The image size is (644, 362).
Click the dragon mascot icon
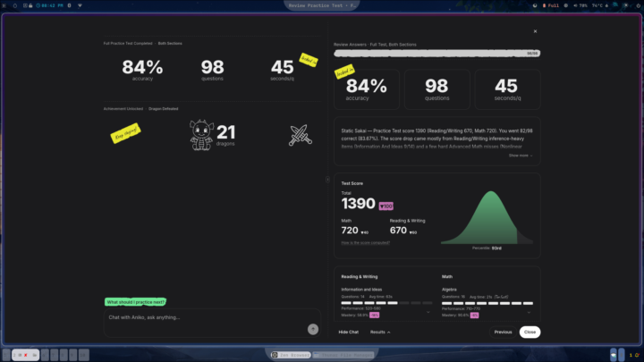click(201, 135)
